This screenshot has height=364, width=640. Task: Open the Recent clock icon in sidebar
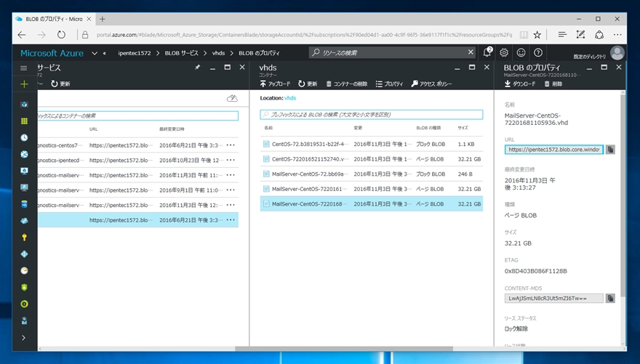(24, 138)
